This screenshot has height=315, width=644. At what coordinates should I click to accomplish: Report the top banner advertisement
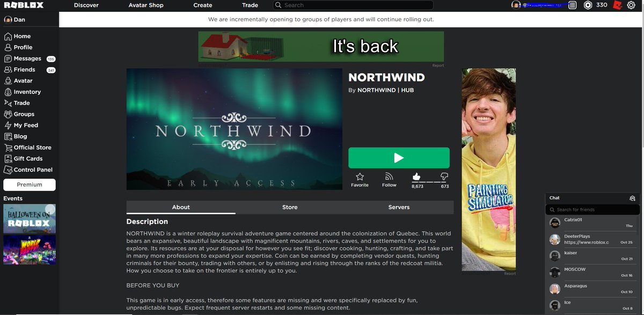pyautogui.click(x=438, y=65)
